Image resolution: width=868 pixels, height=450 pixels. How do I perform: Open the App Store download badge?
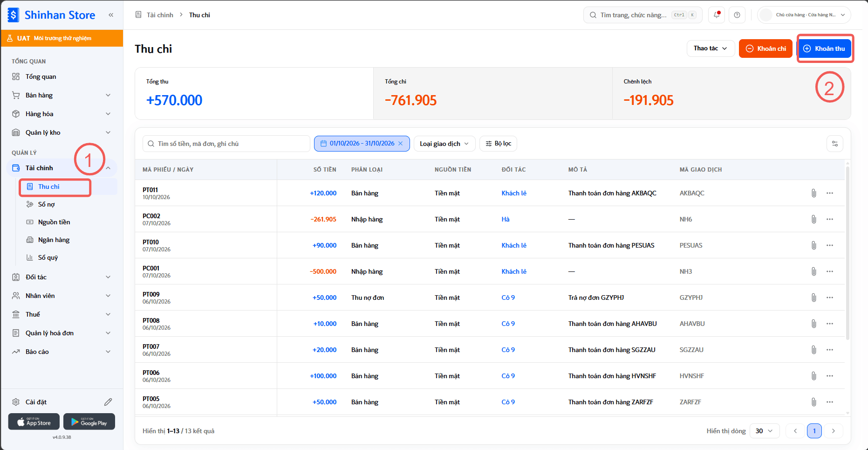[x=34, y=422]
